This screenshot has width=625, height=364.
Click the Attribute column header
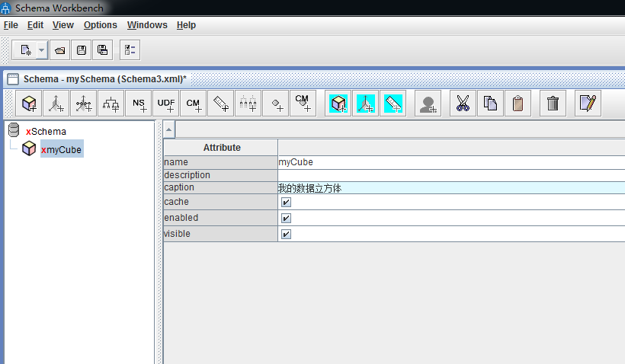pyautogui.click(x=221, y=148)
